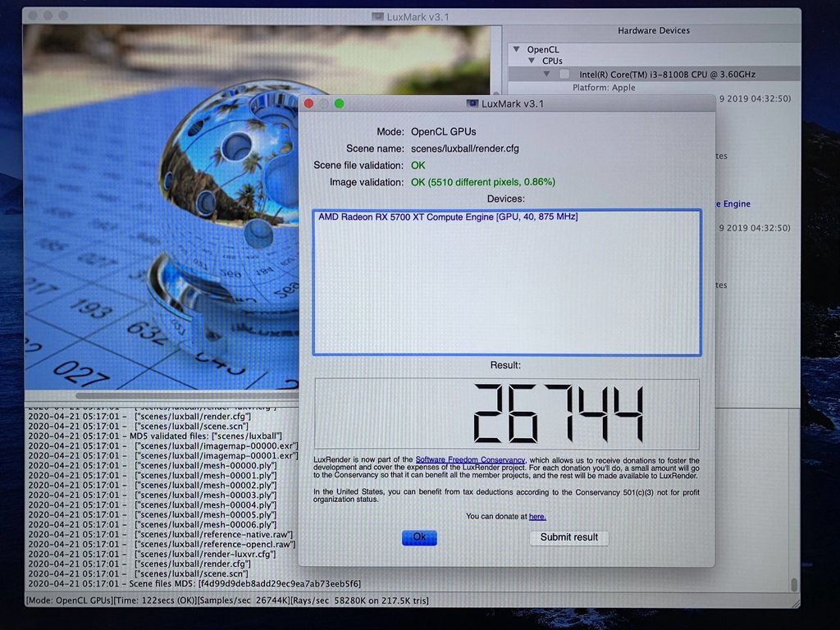Collapse the CPUs tree node
Screen dimensions: 840x630
point(532,61)
